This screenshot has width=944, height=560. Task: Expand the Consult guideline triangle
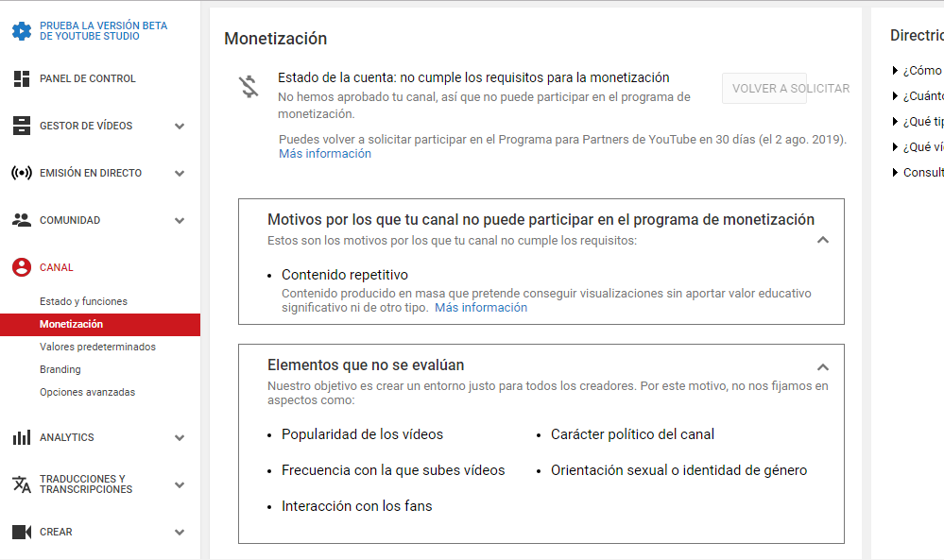pyautogui.click(x=895, y=173)
